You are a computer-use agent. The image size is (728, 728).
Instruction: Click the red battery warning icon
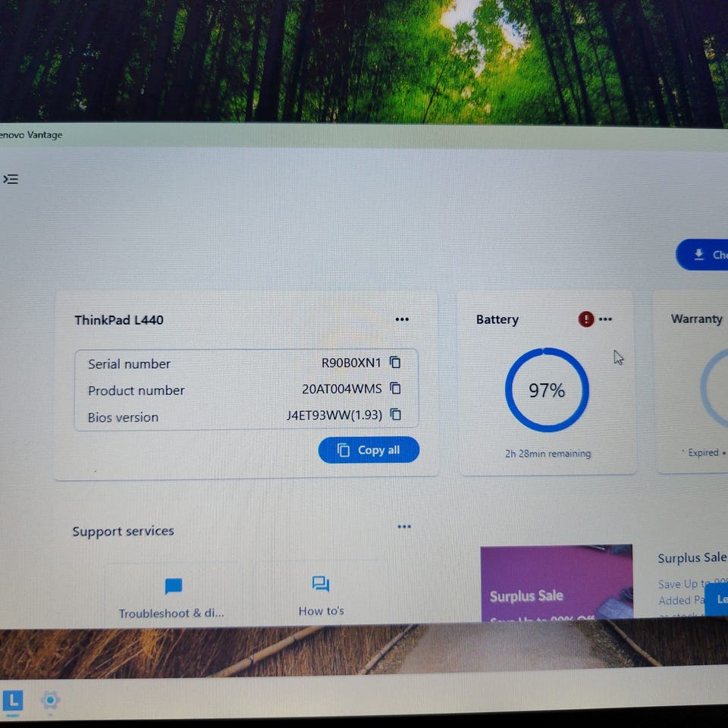click(x=586, y=319)
